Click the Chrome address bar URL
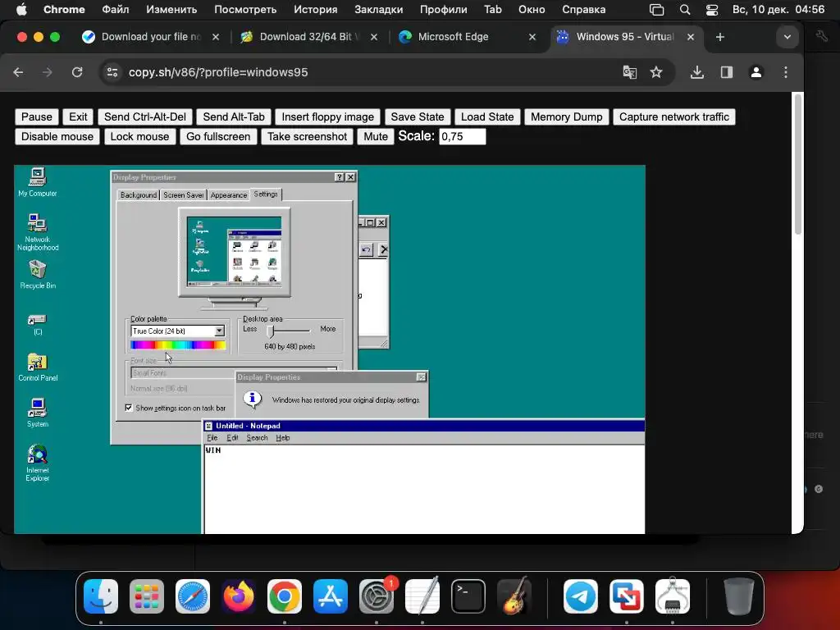 coord(218,72)
